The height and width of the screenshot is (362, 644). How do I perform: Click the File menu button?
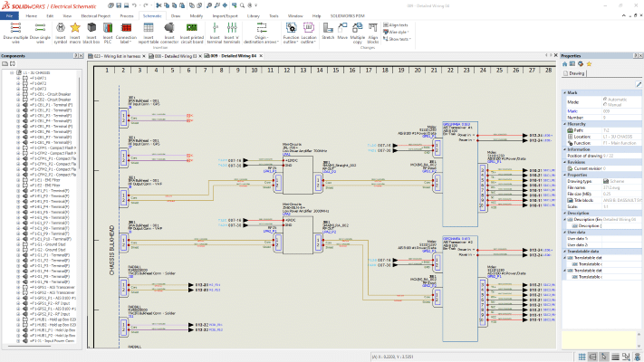pyautogui.click(x=8, y=16)
